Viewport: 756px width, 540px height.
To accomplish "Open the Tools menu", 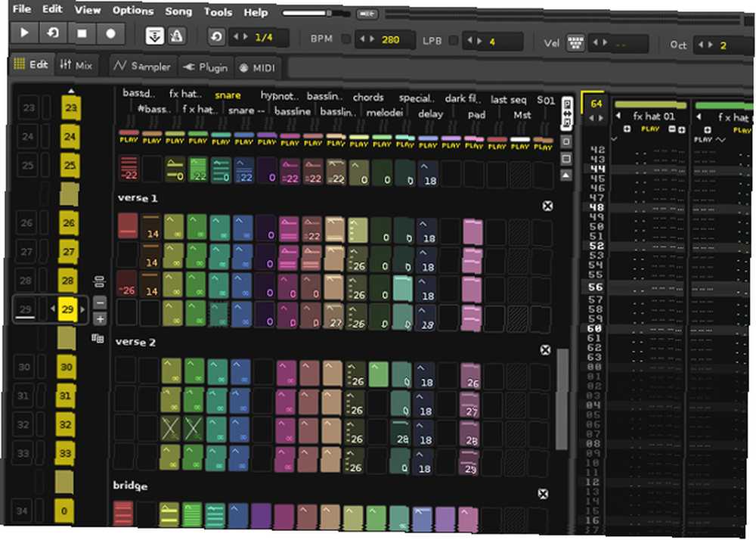I will pos(218,12).
